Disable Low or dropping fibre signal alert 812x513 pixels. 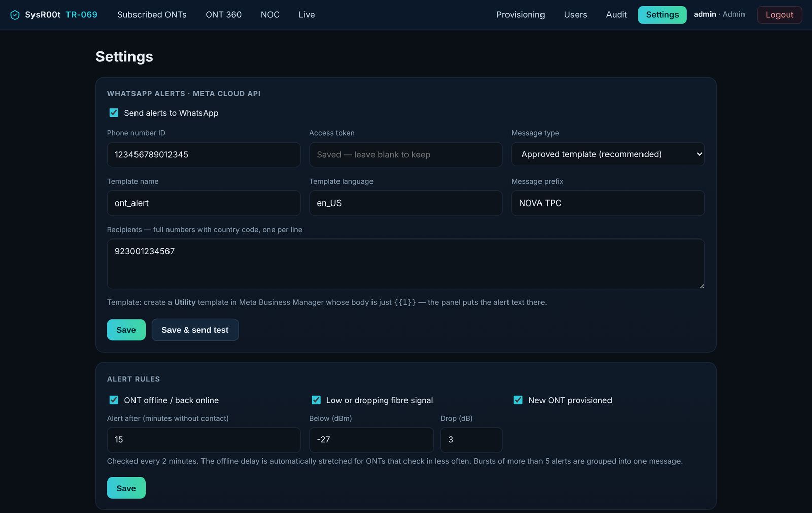(316, 400)
